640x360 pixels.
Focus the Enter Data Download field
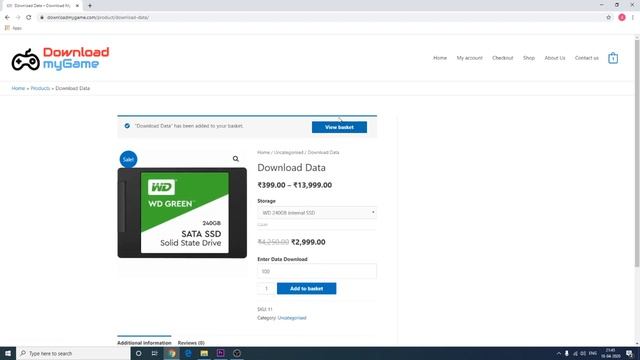pos(317,271)
